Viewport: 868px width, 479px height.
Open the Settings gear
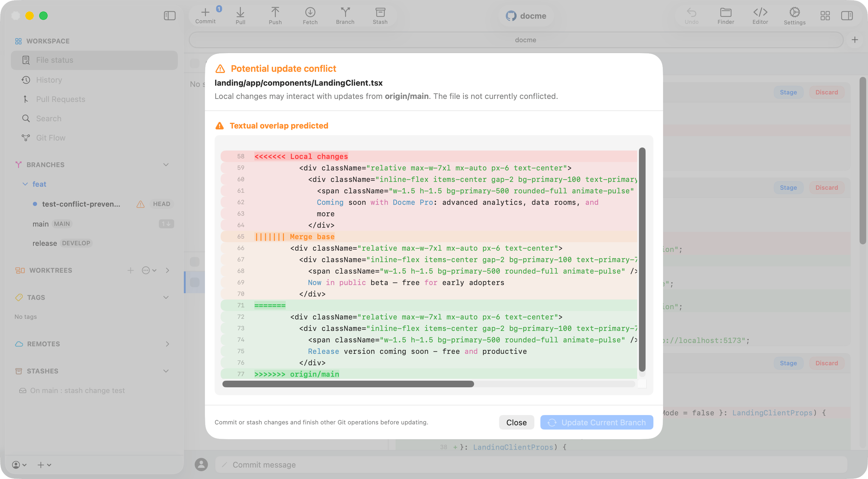[794, 16]
